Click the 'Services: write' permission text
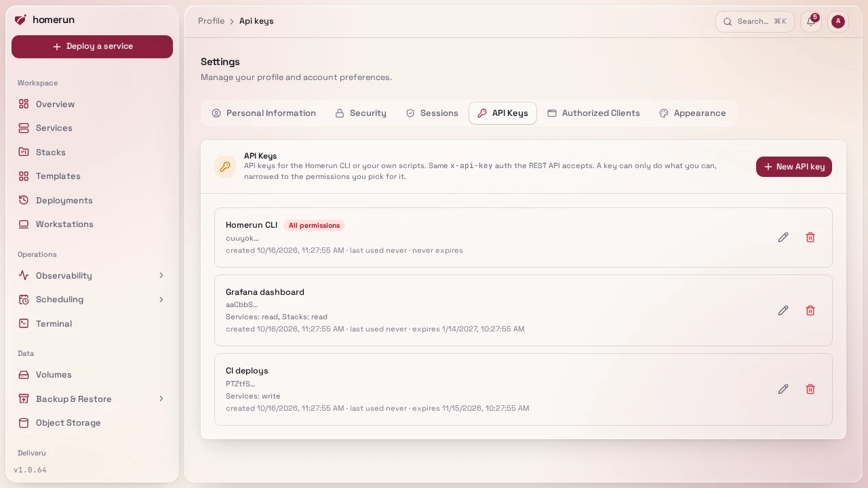The width and height of the screenshot is (868, 488). coord(253,396)
